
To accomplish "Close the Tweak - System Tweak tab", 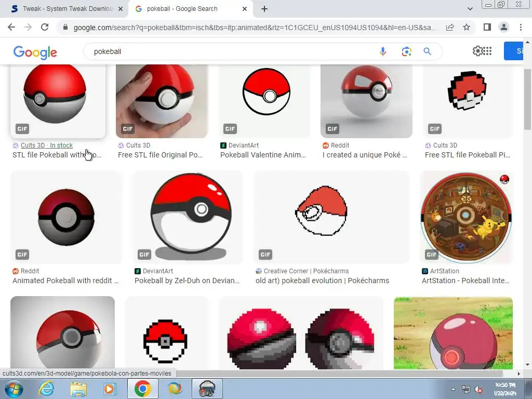I will [121, 9].
